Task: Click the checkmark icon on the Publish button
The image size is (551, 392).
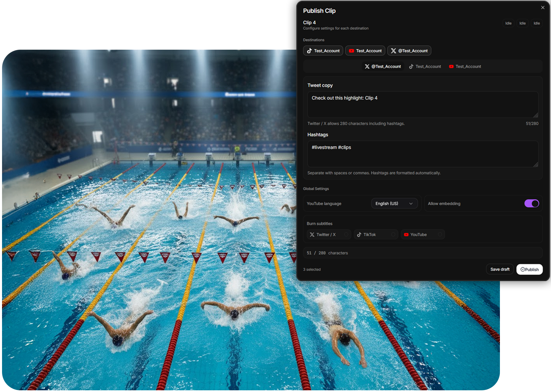Action: (x=522, y=269)
